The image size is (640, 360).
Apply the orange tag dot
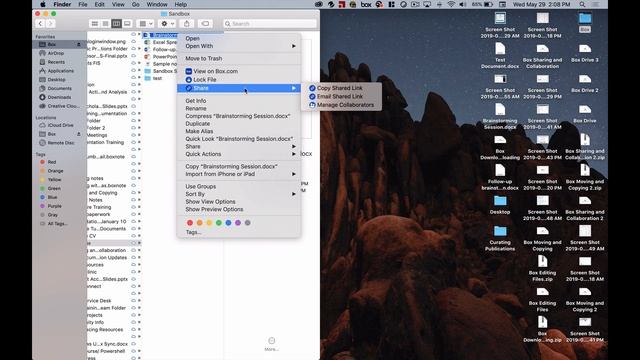(200, 223)
